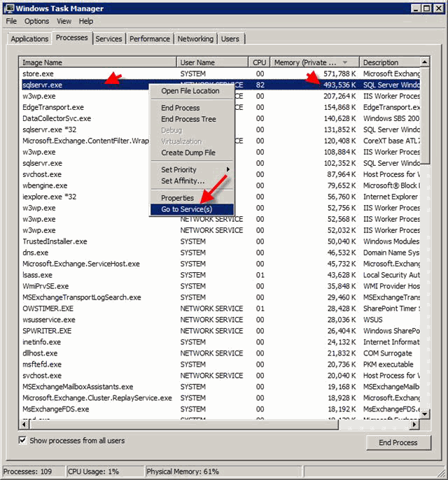Sort by User Name column header
Viewport: 448px width, 480px height.
click(212, 62)
